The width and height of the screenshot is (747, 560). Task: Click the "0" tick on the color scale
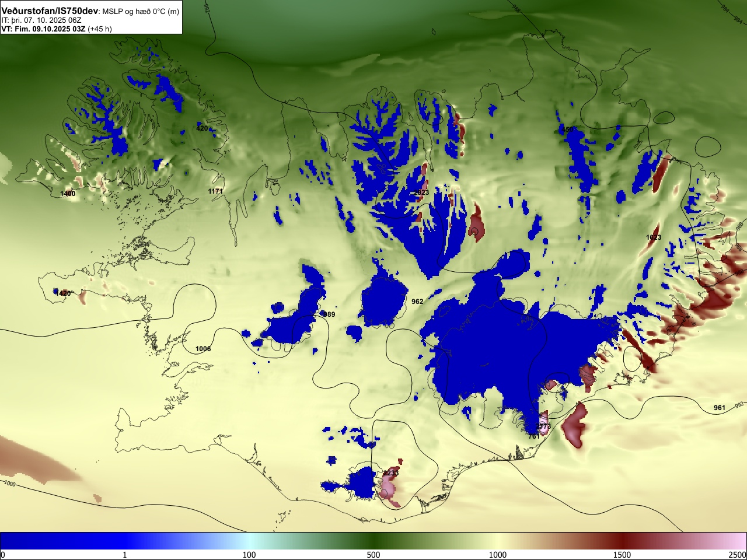pos(3,555)
